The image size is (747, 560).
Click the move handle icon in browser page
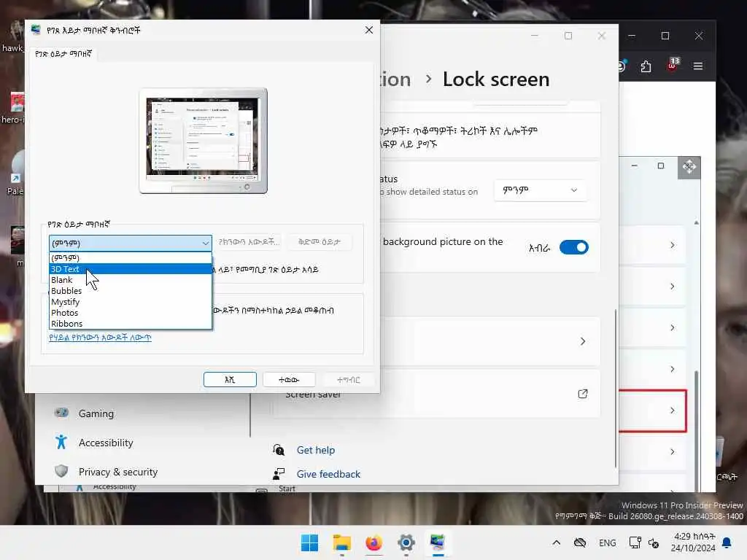click(x=689, y=167)
